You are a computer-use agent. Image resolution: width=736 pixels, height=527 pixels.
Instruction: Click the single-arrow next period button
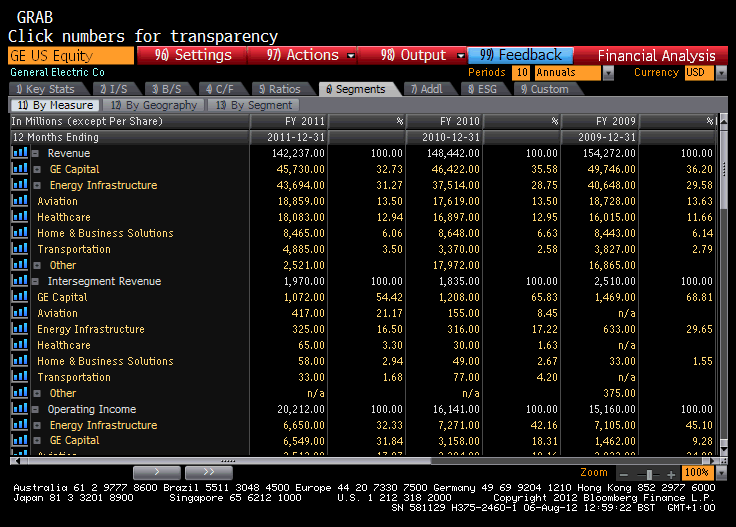(x=157, y=472)
